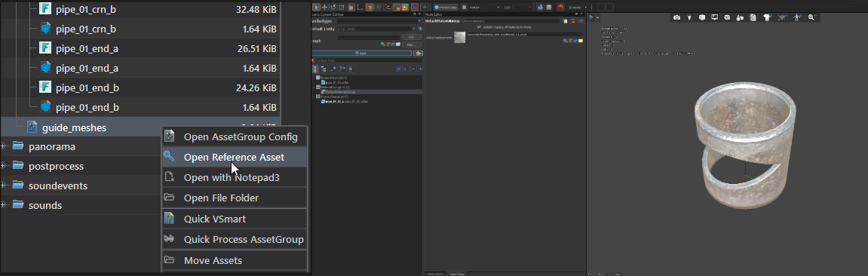Open the Default Entity dropdown
Image resolution: width=868 pixels, height=276 pixels.
(x=376, y=29)
